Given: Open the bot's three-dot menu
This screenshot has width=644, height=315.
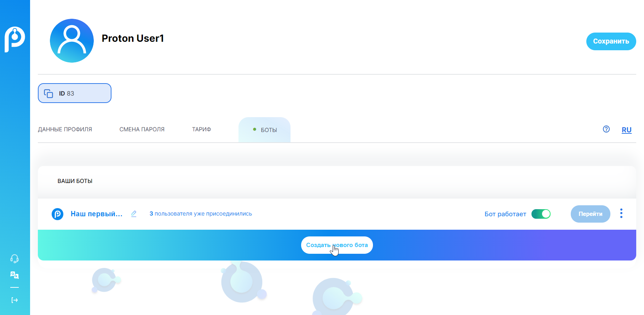Looking at the screenshot, I should pyautogui.click(x=621, y=213).
